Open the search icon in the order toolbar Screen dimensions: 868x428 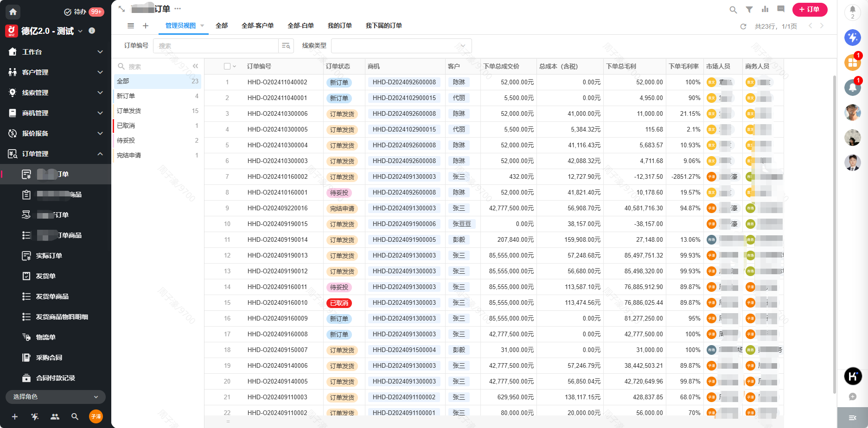[x=733, y=9]
